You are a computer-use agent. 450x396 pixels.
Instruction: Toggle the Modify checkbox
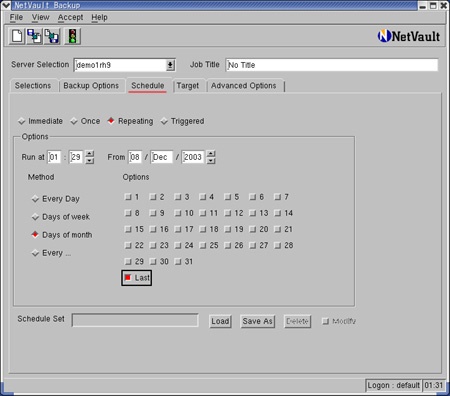click(x=325, y=321)
